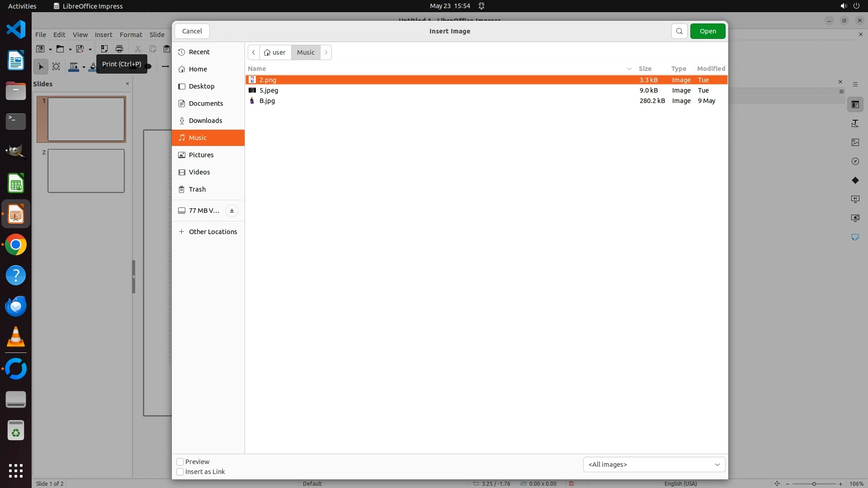868x488 pixels.
Task: Click the green Open button
Action: [708, 31]
